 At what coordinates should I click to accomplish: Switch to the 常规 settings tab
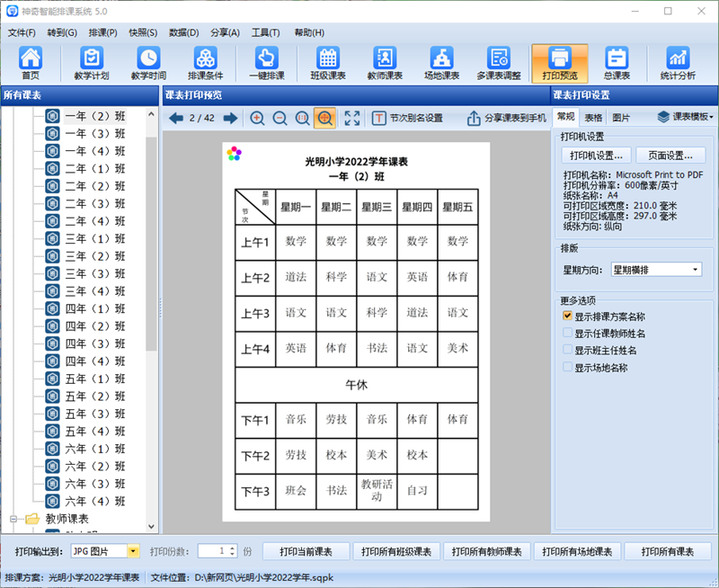click(x=566, y=117)
